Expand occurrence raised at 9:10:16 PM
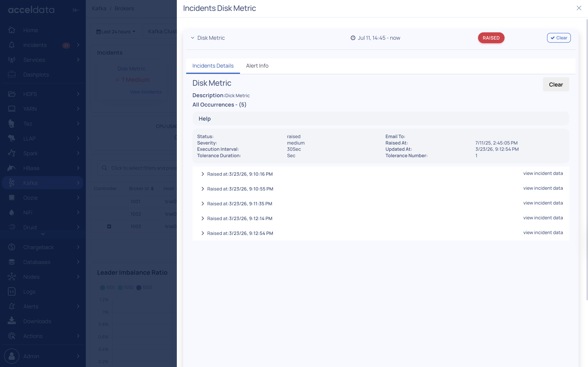Image resolution: width=588 pixels, height=367 pixels. pos(203,174)
